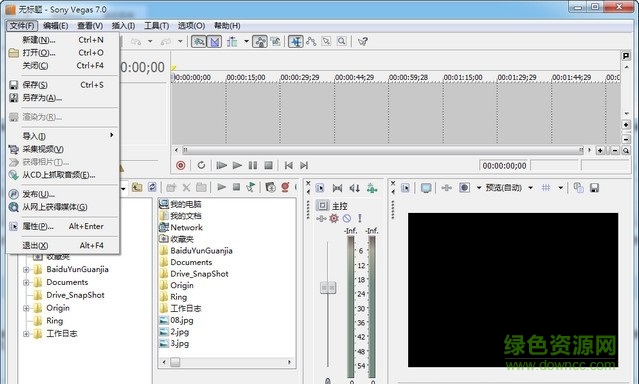The image size is (639, 384).
Task: Toggle explorer Auto Preview flag icon
Action: click(251, 188)
